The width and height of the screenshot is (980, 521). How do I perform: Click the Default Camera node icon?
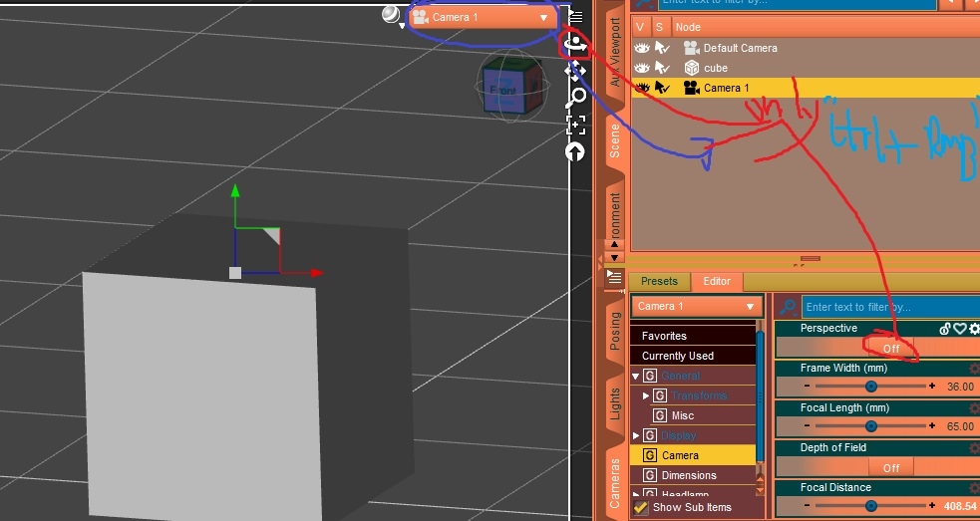[691, 48]
